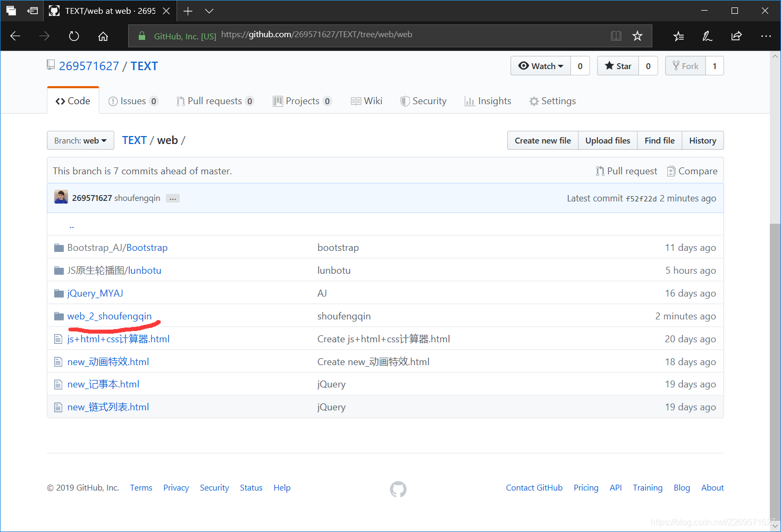Open new_链式列表.html file
Screen dimensions: 781x532
pos(108,407)
